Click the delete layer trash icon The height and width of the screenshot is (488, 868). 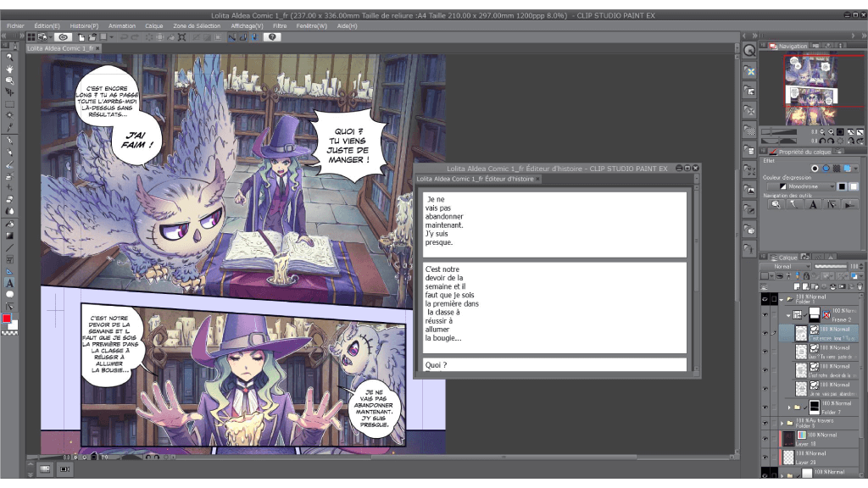pyautogui.click(x=860, y=286)
